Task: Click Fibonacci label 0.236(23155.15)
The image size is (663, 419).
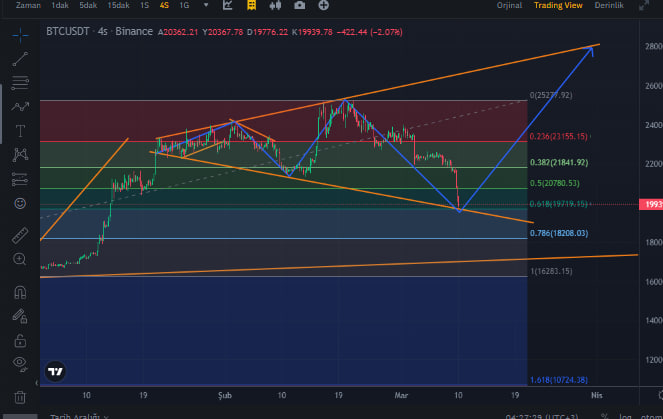Action: coord(558,136)
